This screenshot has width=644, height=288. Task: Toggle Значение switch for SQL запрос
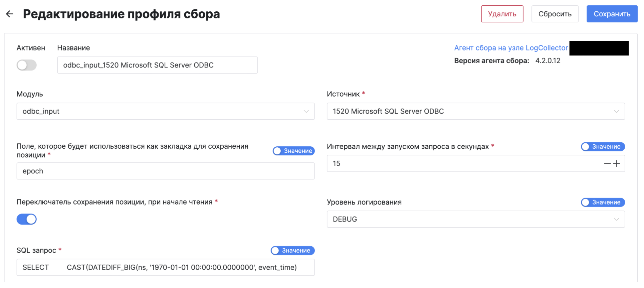tap(292, 251)
